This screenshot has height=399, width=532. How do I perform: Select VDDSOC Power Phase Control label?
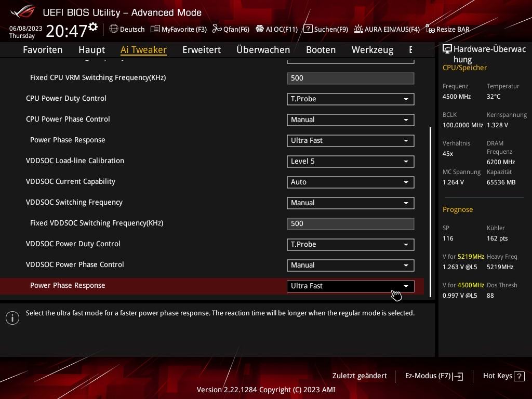point(75,264)
